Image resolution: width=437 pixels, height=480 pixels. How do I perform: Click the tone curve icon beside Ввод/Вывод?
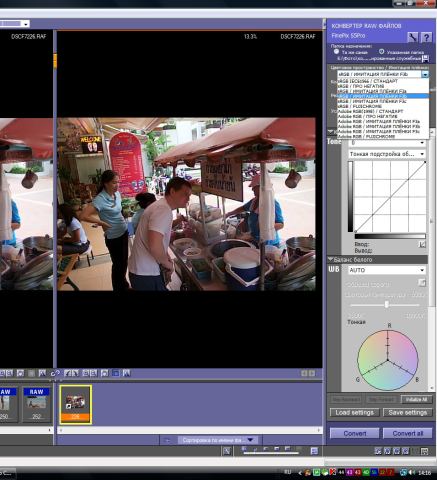pos(422,244)
